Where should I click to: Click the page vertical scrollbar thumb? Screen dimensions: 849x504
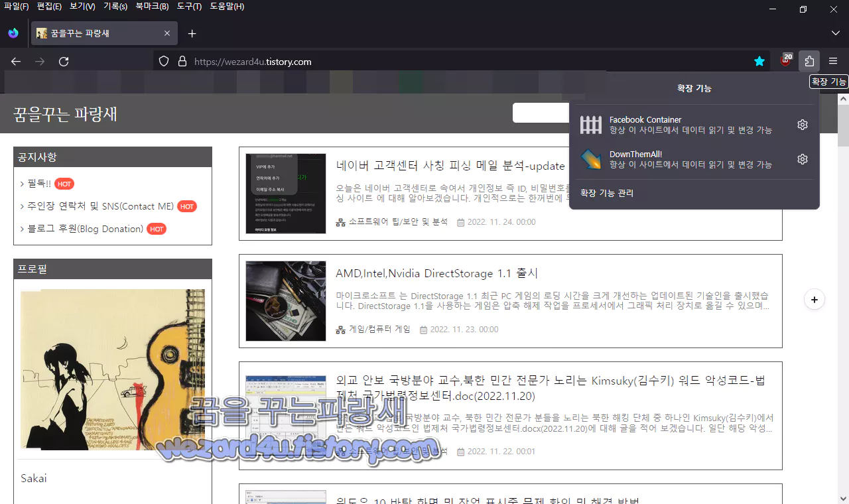843,125
